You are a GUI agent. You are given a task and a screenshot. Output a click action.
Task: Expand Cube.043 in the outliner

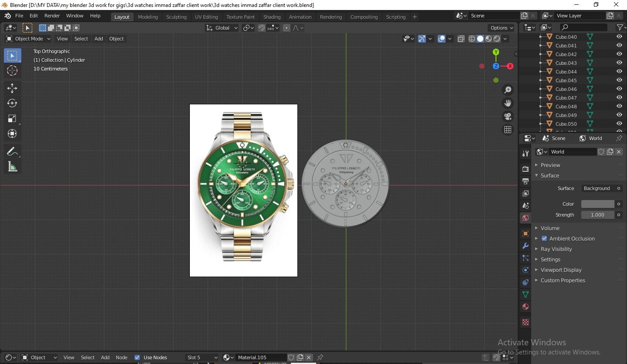[x=540, y=63]
